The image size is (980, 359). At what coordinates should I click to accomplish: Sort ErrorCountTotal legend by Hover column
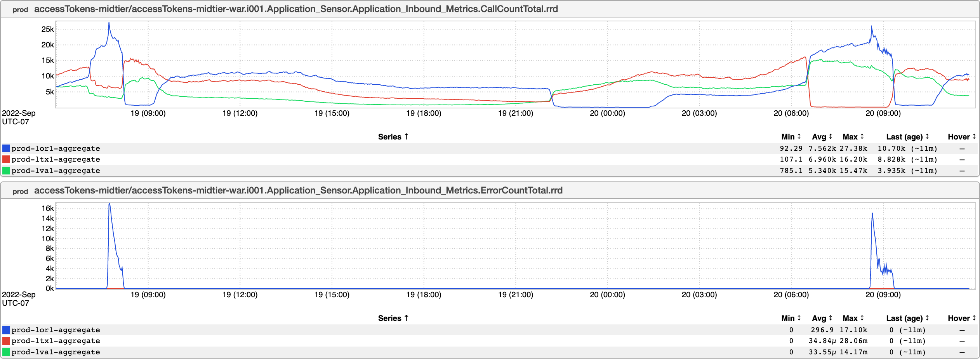(x=961, y=318)
